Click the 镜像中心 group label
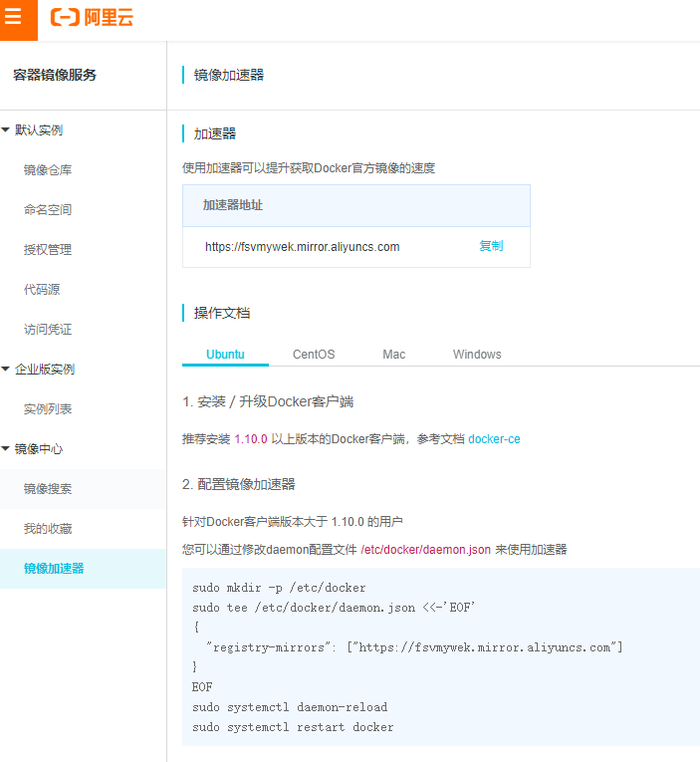The height and width of the screenshot is (762, 700). (x=39, y=449)
